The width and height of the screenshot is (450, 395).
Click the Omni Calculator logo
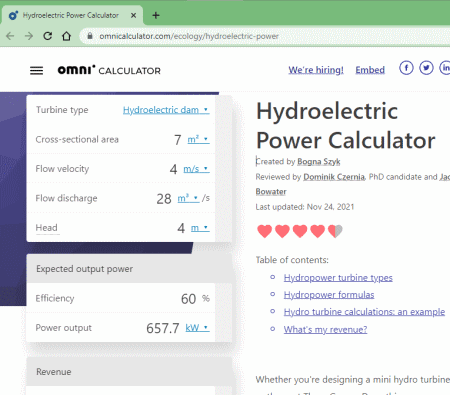[x=109, y=70]
